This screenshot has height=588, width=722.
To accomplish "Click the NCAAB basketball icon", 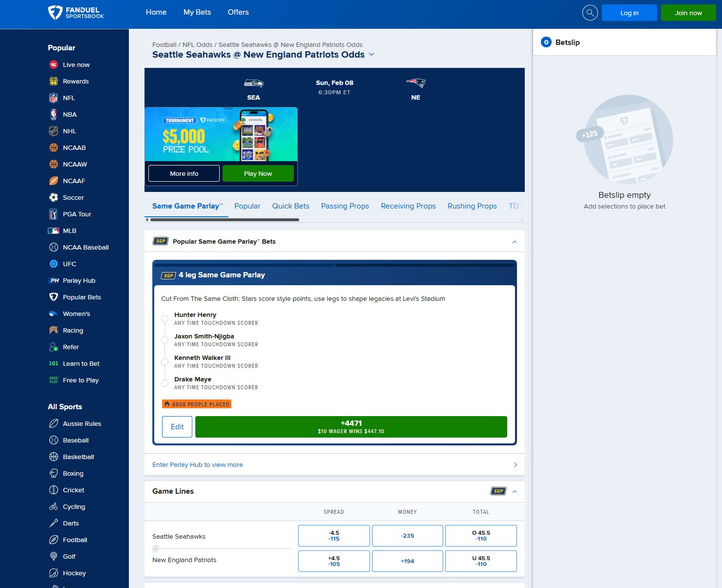I will click(54, 147).
